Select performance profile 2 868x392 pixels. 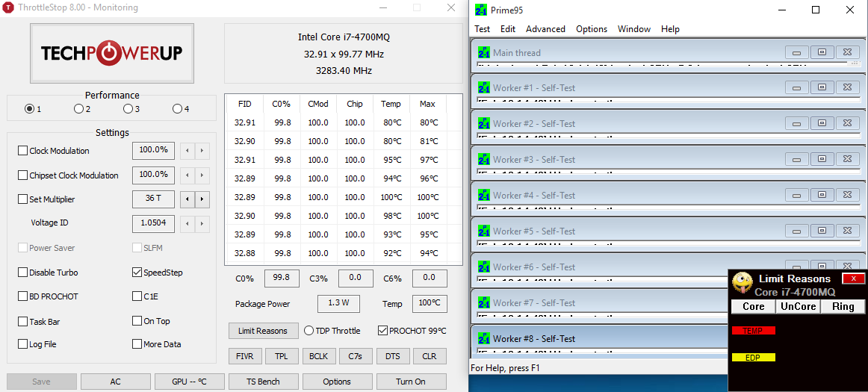pyautogui.click(x=78, y=109)
